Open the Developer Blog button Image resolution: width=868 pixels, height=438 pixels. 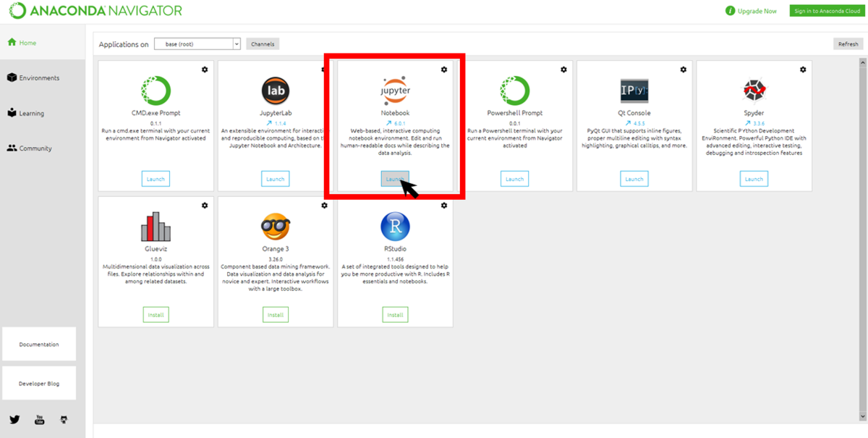tap(39, 384)
